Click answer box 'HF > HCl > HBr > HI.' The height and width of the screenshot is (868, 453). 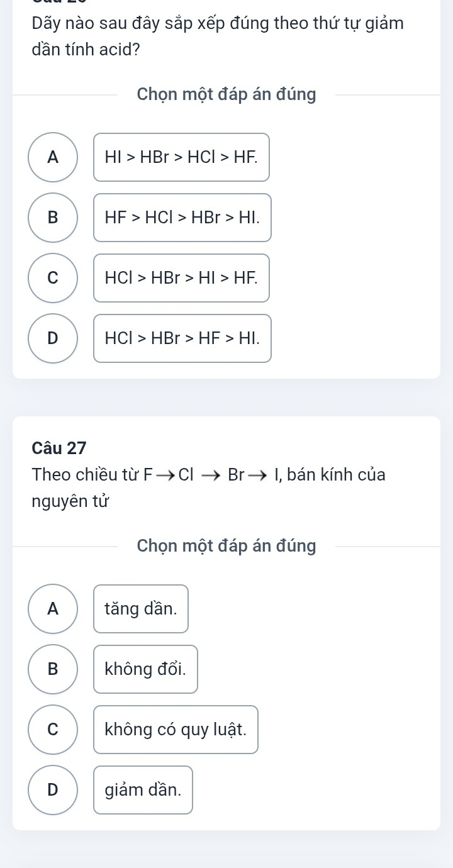[x=182, y=218]
